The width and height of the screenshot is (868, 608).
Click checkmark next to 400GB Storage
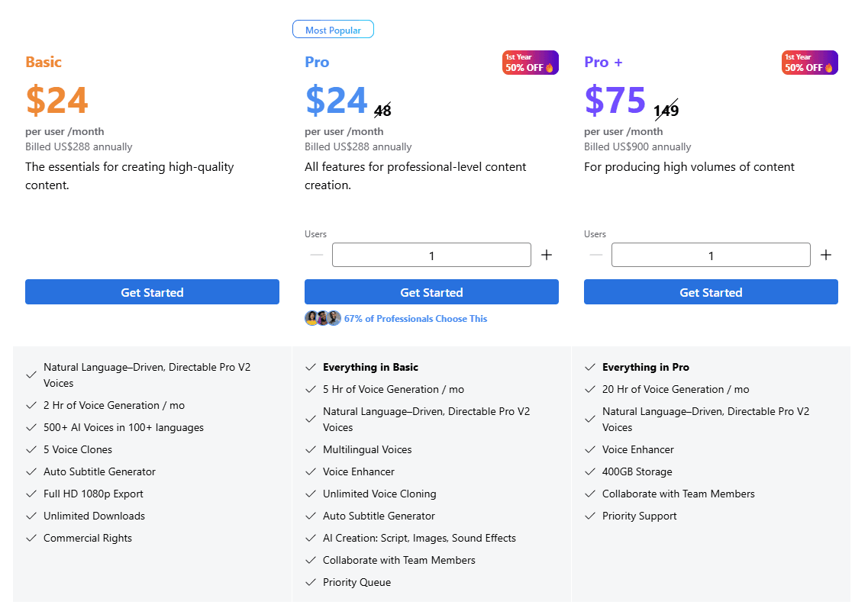click(x=590, y=472)
